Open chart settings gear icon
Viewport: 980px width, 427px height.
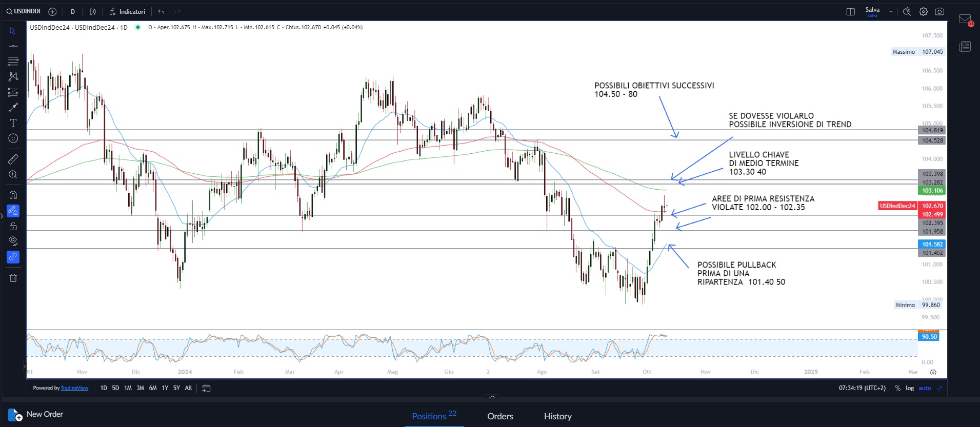coord(923,12)
